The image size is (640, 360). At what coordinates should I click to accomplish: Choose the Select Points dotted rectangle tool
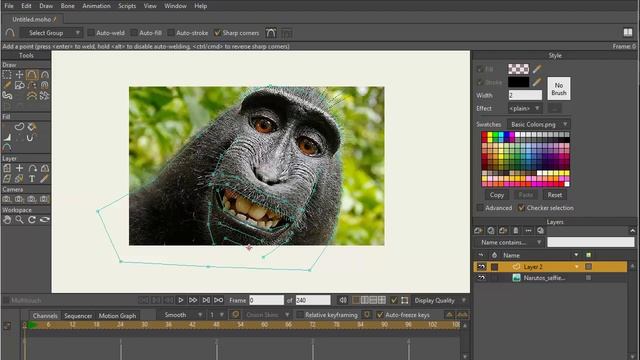tap(7, 74)
